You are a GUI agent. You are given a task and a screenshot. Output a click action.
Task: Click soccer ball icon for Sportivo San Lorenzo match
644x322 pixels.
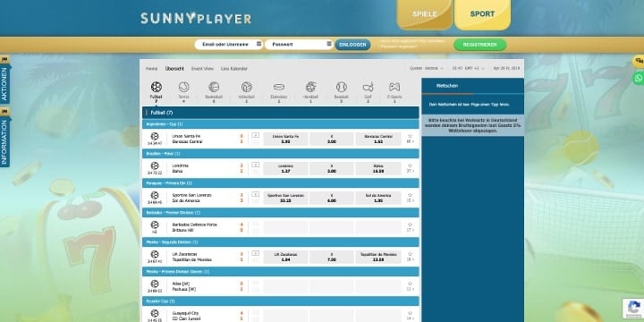[x=155, y=195]
